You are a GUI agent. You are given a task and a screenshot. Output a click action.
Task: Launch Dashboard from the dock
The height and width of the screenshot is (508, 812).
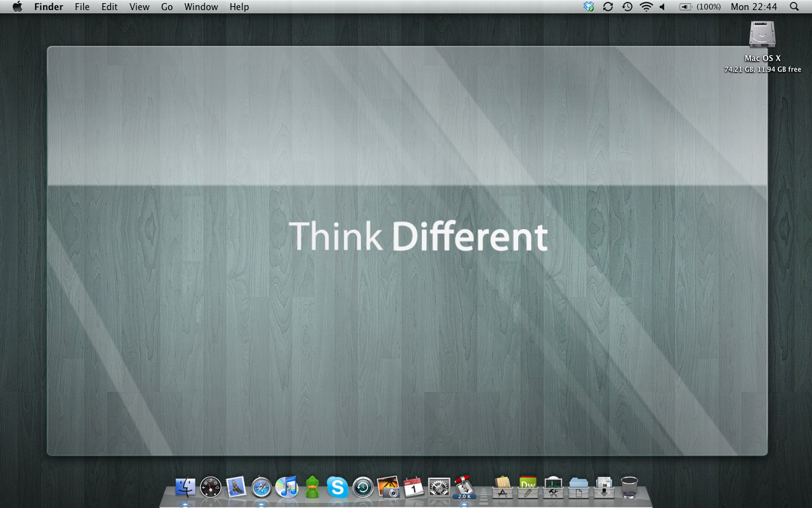(x=211, y=488)
